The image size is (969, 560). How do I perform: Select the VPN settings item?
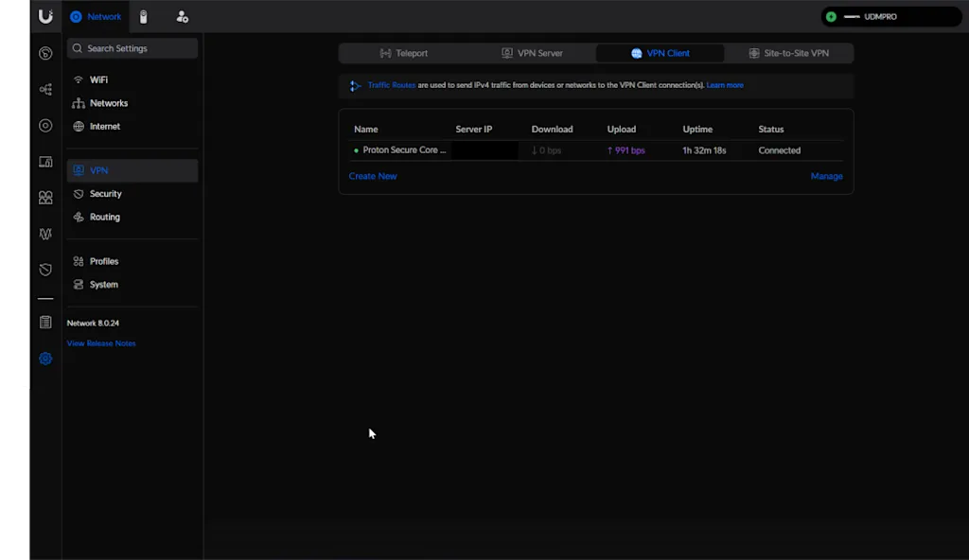tap(132, 170)
